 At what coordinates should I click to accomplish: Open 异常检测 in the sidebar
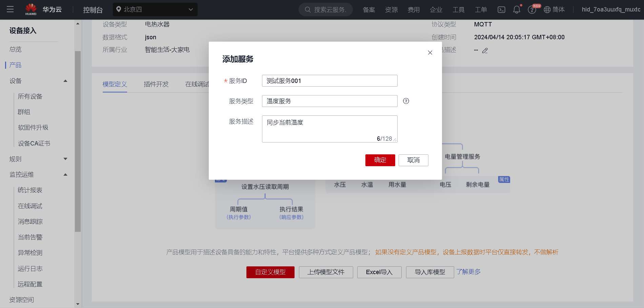(x=30, y=253)
